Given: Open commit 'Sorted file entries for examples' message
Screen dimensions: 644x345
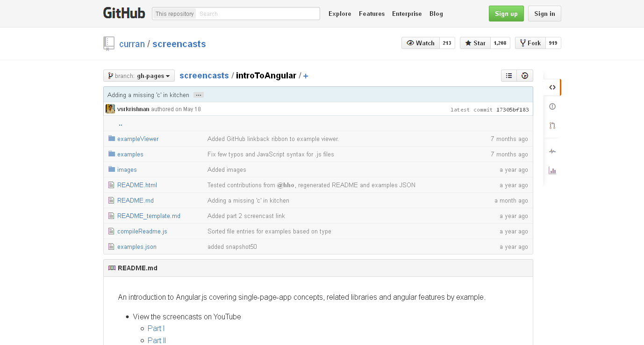Looking at the screenshot, I should (x=269, y=231).
